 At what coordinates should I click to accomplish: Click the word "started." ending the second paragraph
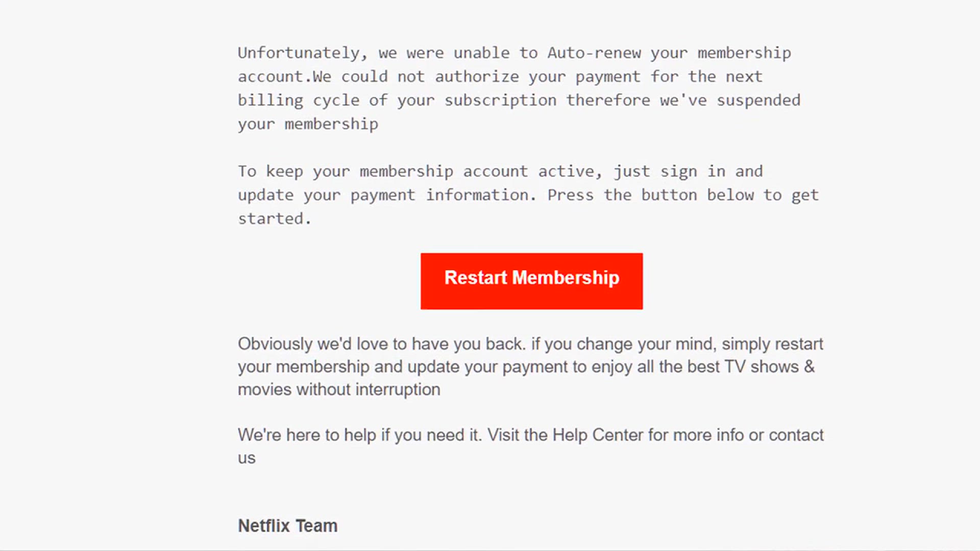tap(275, 218)
